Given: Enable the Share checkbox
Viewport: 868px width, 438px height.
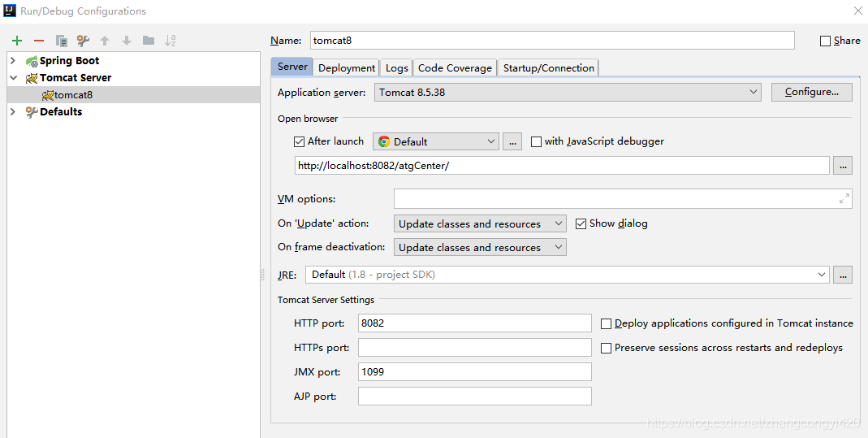Looking at the screenshot, I should (826, 41).
